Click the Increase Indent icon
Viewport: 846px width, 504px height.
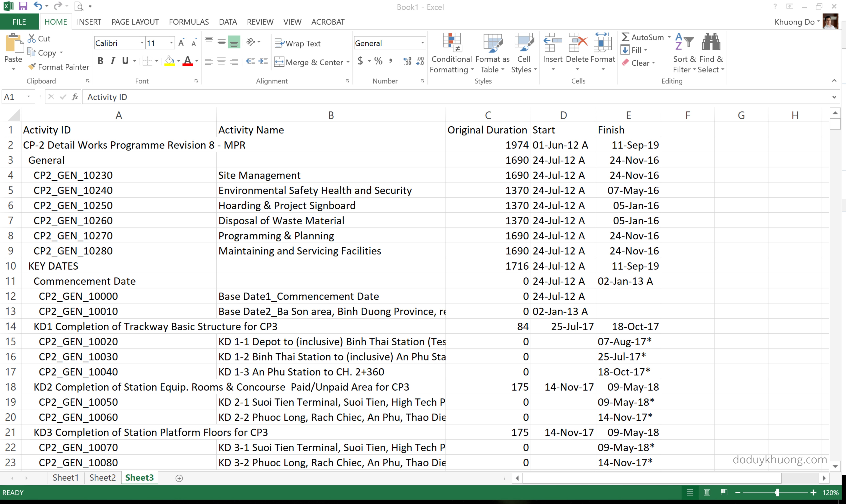click(x=263, y=61)
